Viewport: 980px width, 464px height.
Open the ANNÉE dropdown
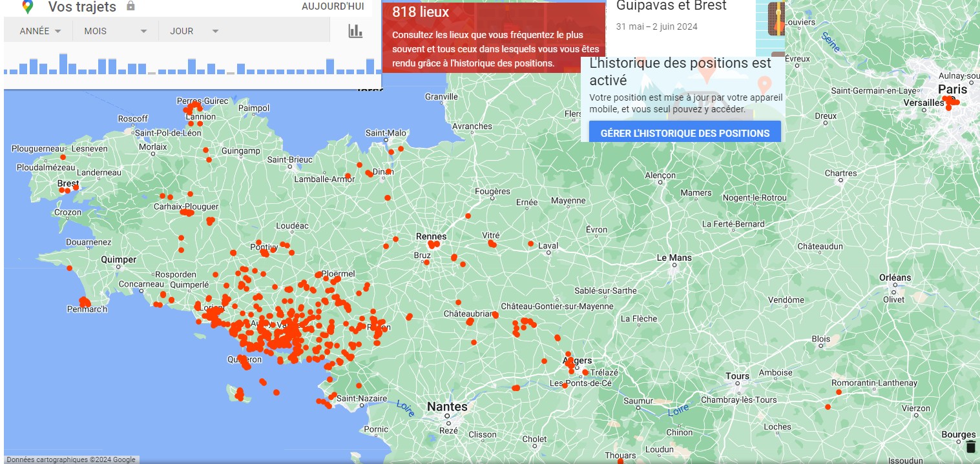pos(40,31)
